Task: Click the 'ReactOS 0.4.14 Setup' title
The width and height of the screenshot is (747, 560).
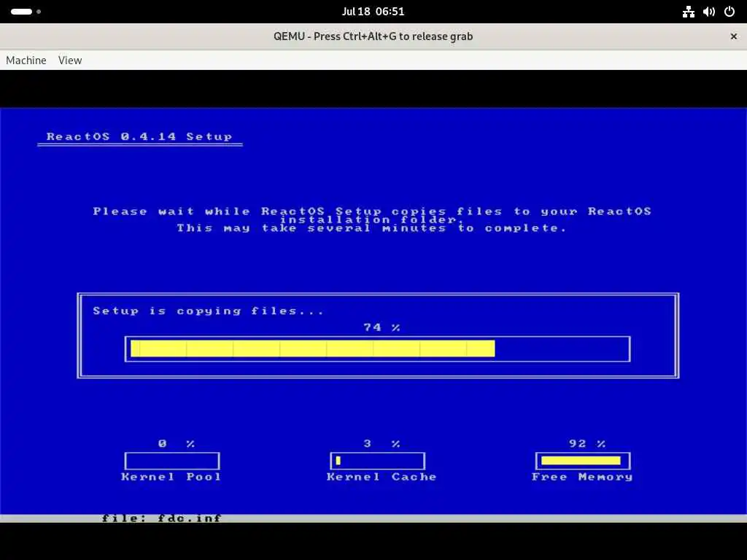Action: pyautogui.click(x=139, y=136)
